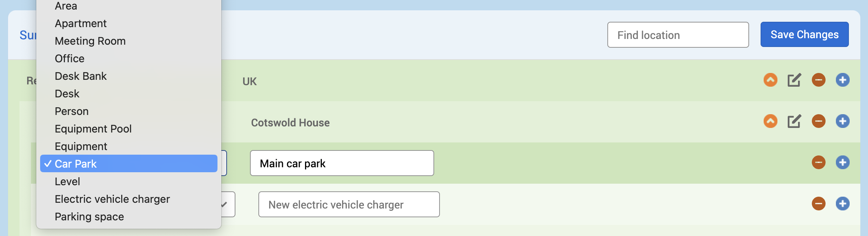Select Electric vehicle charger from dropdown list

point(112,199)
